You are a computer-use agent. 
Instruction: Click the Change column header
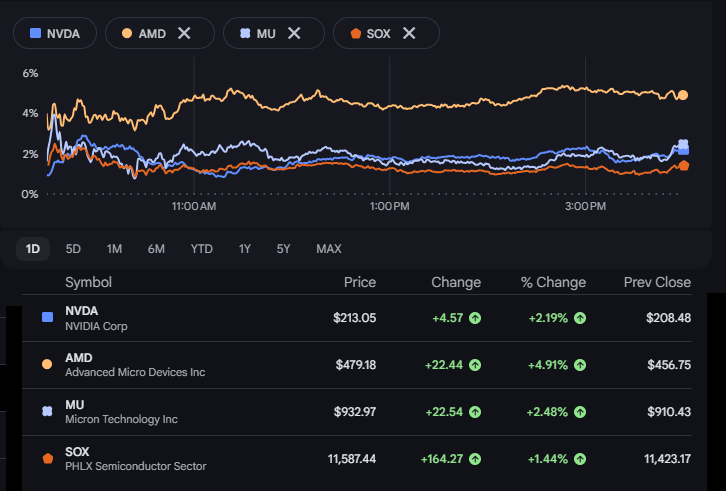point(456,282)
